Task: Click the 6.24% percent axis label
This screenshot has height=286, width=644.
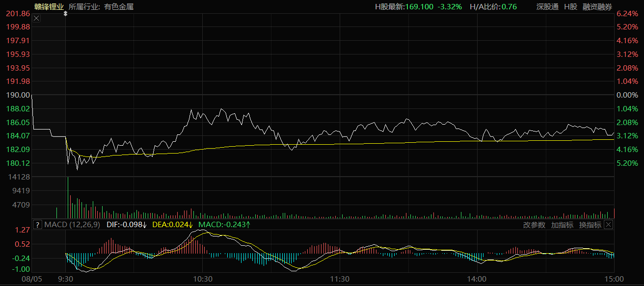Action: (x=627, y=14)
